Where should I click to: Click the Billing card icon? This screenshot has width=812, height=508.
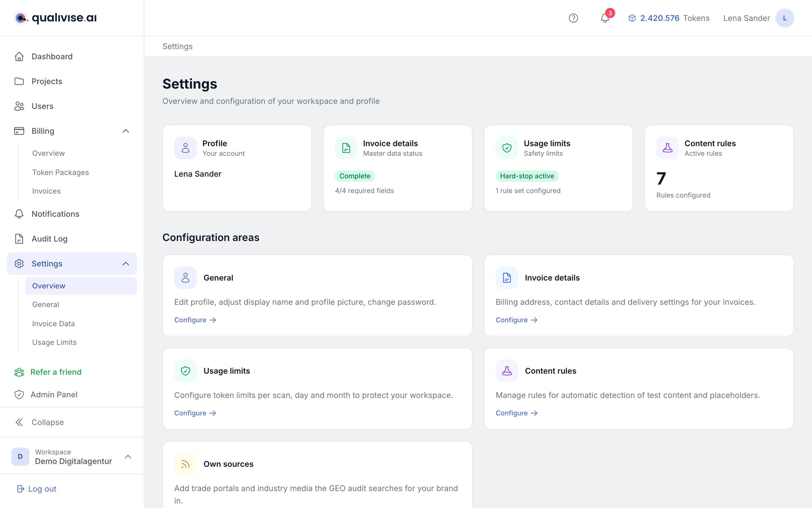pyautogui.click(x=19, y=131)
